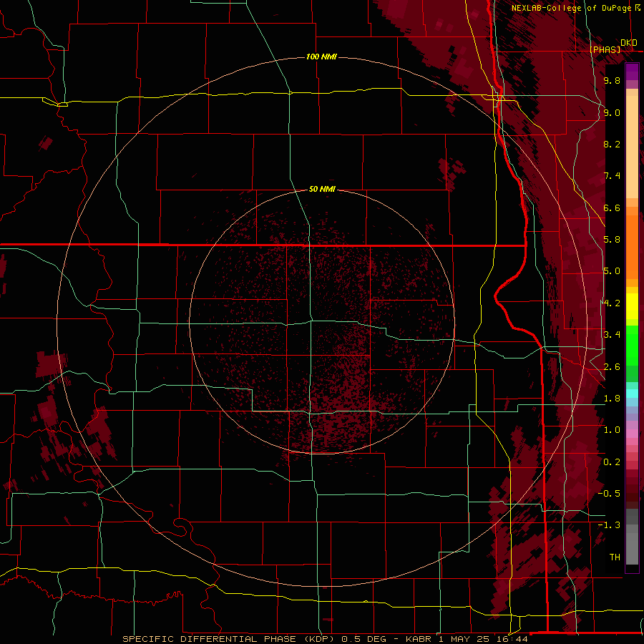Click the 9.8 value on the color scale
The height and width of the screenshot is (644, 644).
612,80
